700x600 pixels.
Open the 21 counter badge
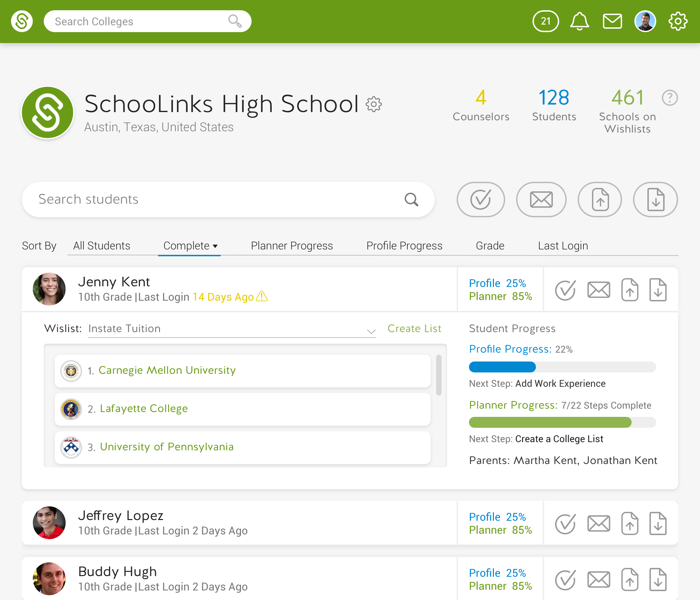[546, 21]
